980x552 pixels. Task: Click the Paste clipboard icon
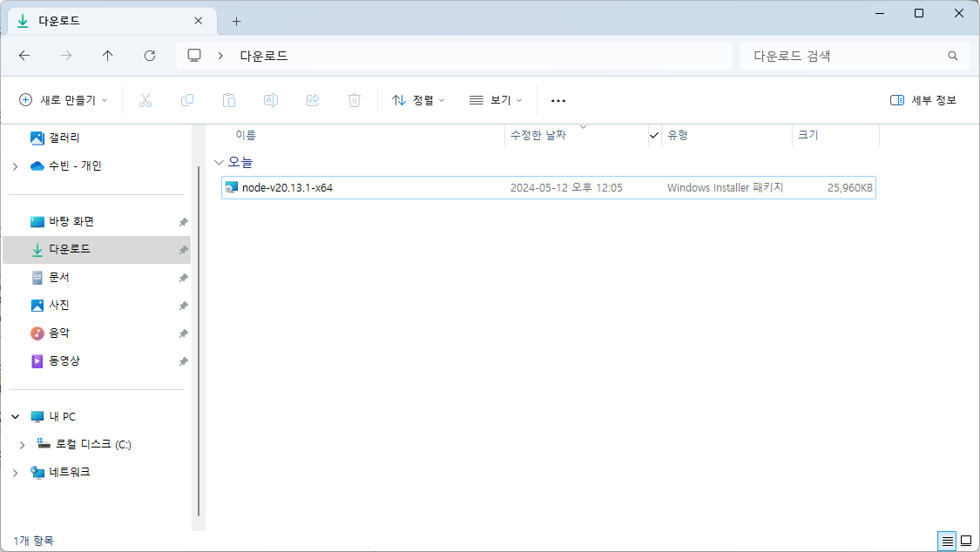click(229, 100)
